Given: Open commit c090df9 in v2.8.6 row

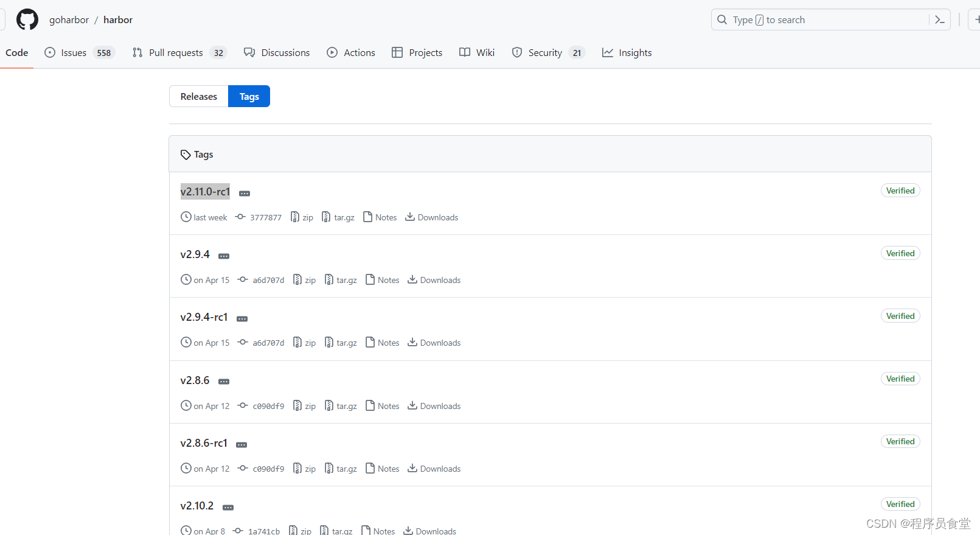Looking at the screenshot, I should click(261, 406).
